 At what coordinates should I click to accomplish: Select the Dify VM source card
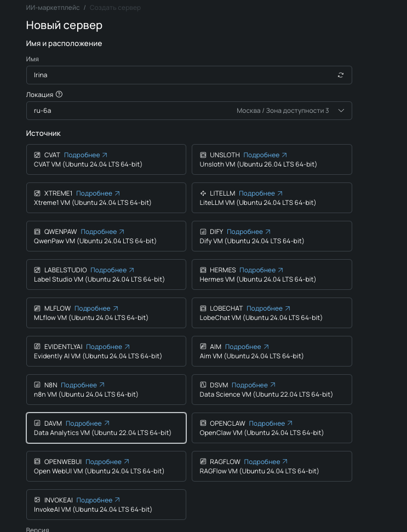click(272, 236)
